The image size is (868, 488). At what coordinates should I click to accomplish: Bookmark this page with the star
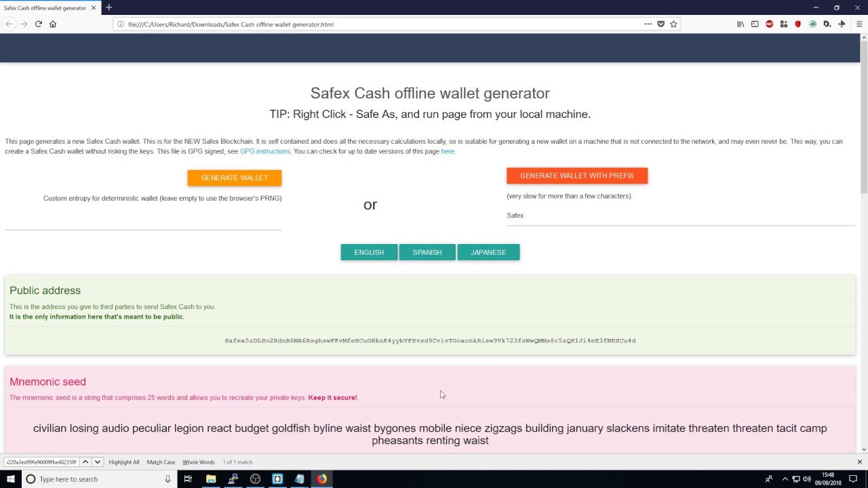pos(673,24)
